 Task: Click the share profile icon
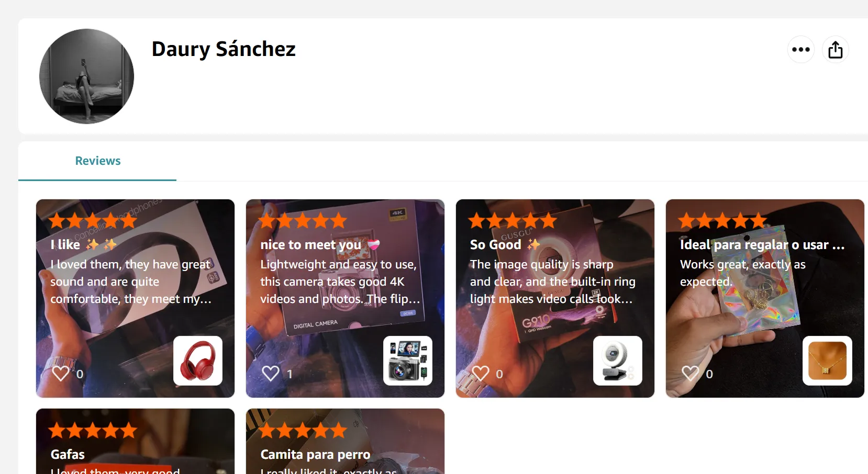coord(835,50)
